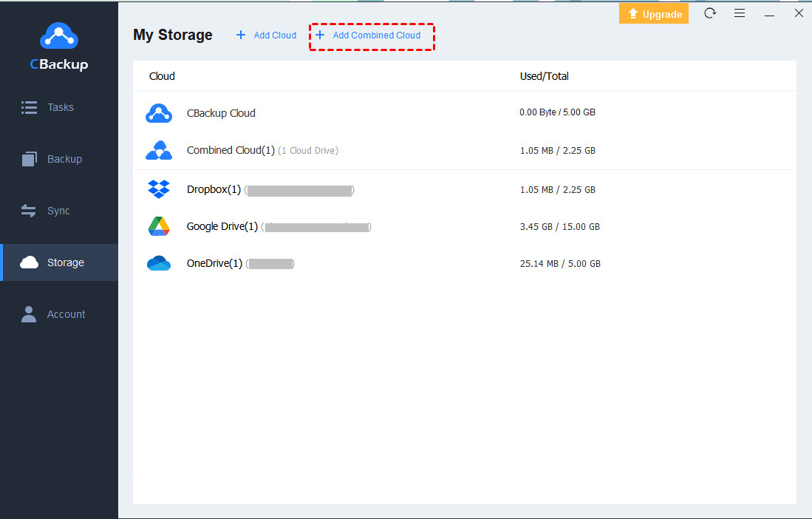The height and width of the screenshot is (519, 812).
Task: Click the Cloud column header
Action: (162, 76)
